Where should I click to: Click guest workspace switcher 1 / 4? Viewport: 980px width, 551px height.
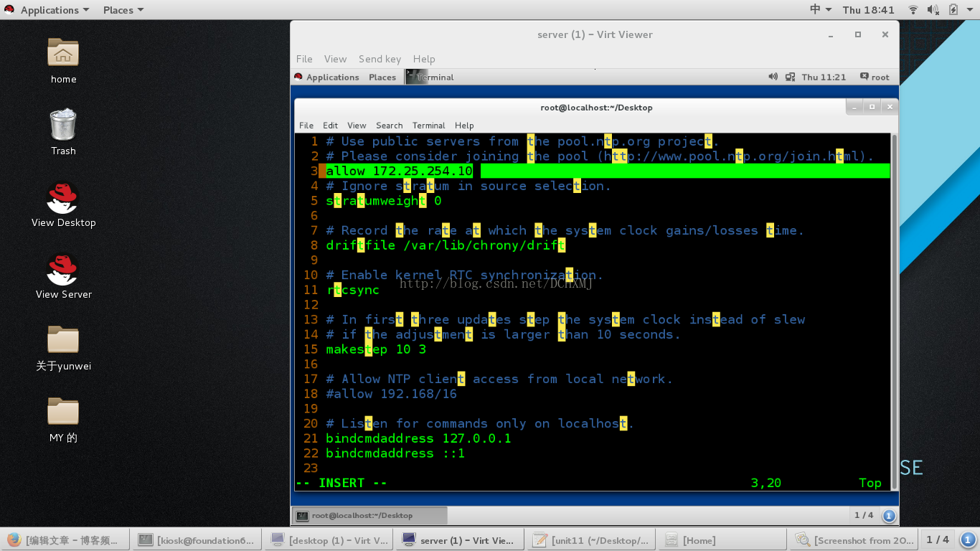pos(864,515)
